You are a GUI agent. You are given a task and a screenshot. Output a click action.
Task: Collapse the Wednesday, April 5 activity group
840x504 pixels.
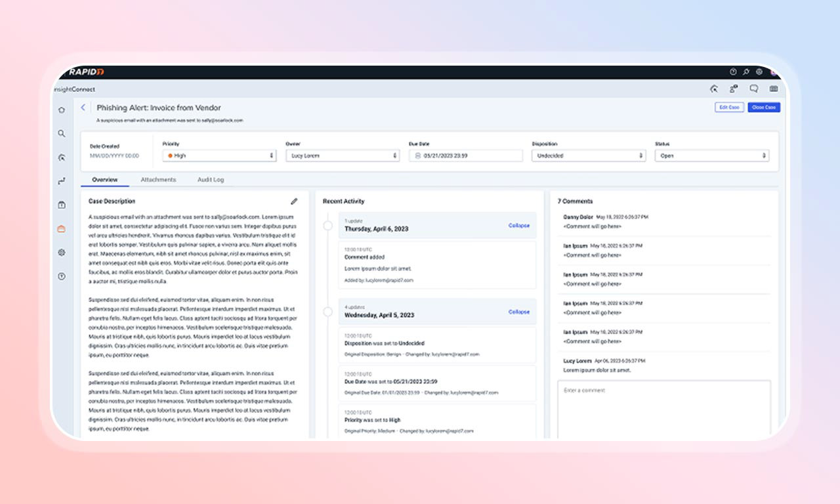tap(519, 312)
